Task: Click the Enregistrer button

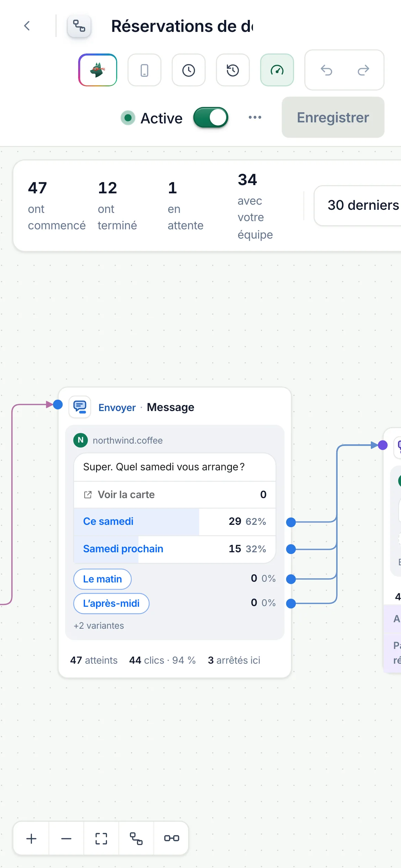Action: (x=333, y=117)
